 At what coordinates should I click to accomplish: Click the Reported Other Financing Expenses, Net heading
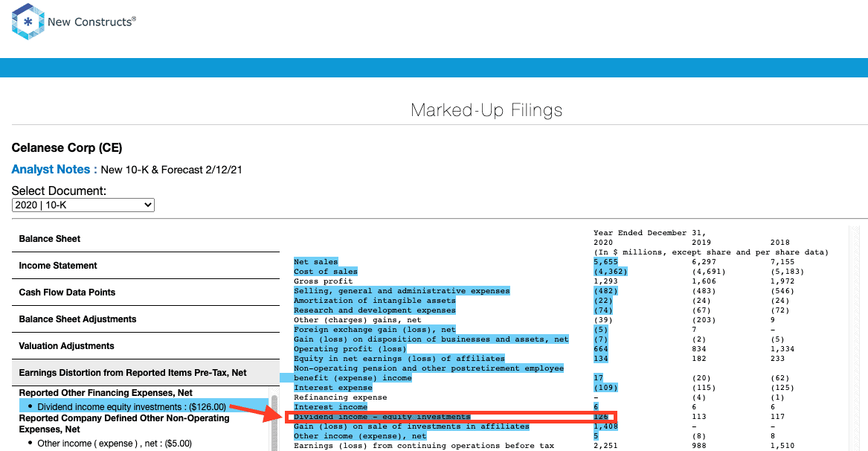point(106,393)
